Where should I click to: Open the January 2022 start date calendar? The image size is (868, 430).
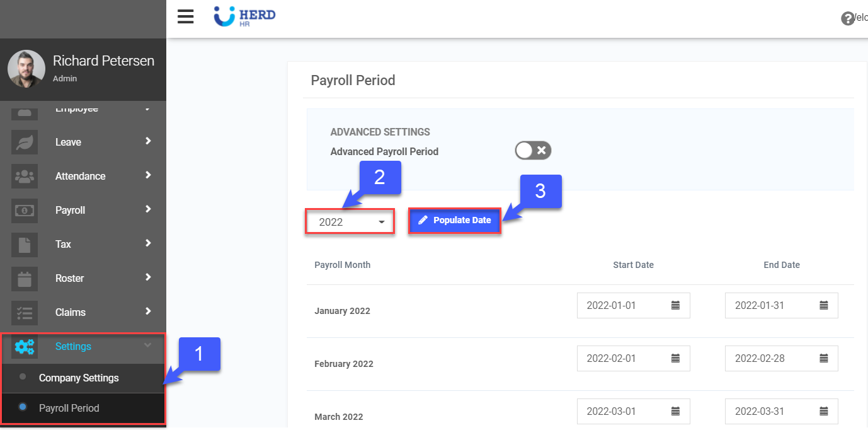677,305
